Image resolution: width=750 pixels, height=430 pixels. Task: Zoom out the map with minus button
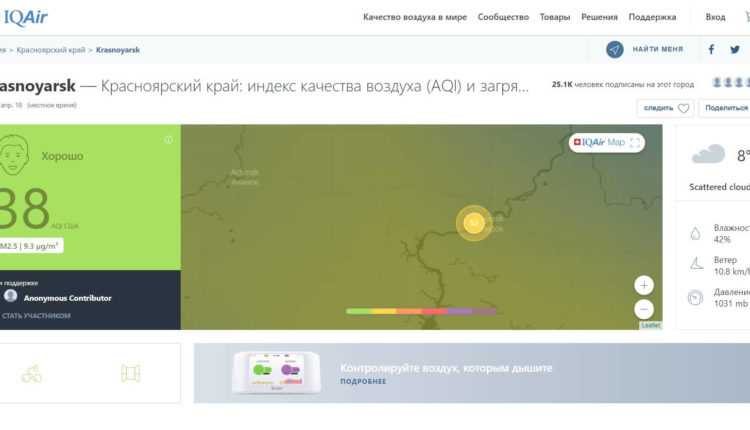(x=644, y=309)
